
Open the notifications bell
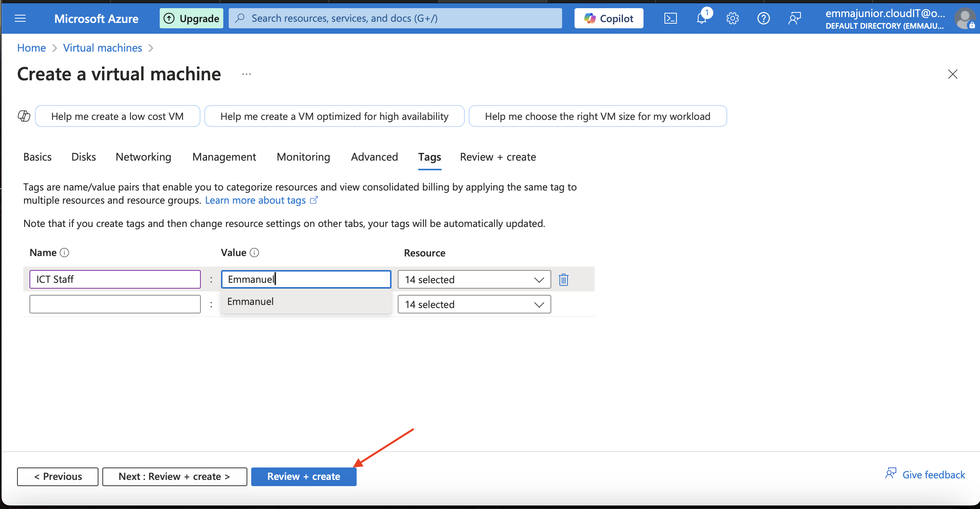(702, 18)
